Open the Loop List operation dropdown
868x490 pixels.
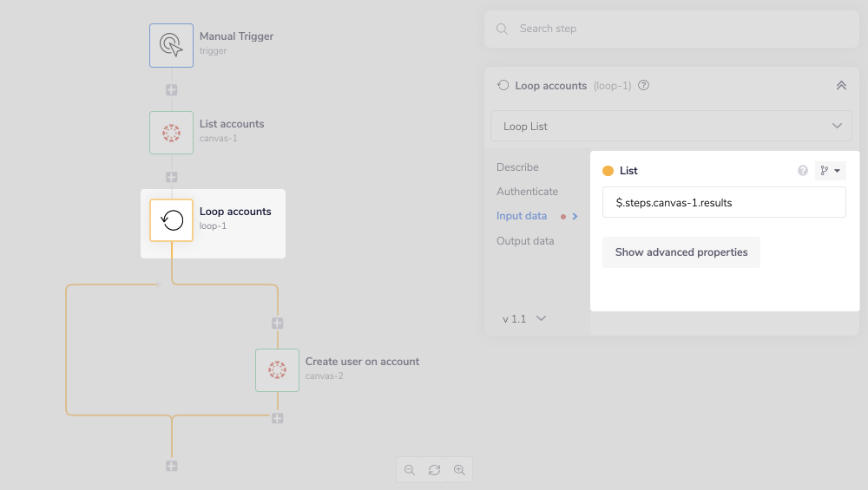[671, 126]
